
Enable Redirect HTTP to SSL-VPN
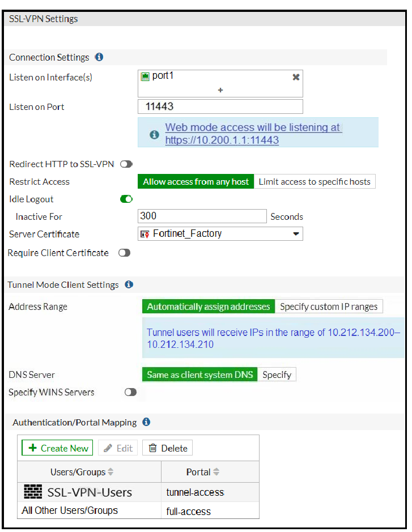coord(126,164)
